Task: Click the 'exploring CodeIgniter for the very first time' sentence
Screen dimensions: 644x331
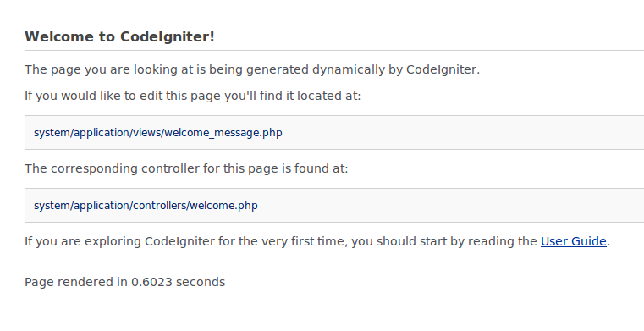Action: coord(317,241)
